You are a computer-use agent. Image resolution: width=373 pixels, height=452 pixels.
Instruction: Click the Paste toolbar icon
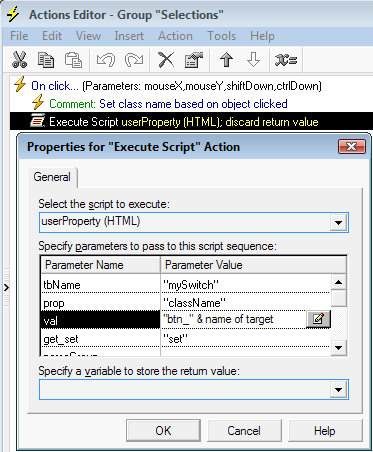[x=73, y=60]
